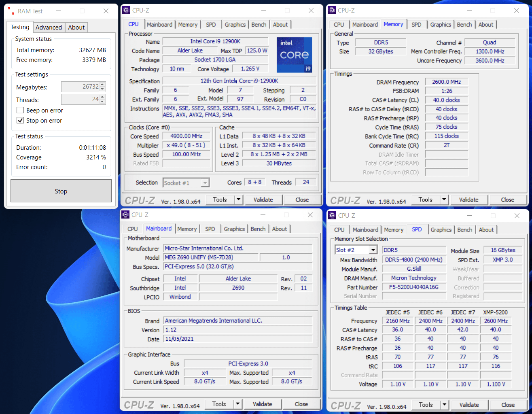Click the Intel Core i9 12900K name field
Image resolution: width=532 pixels, height=414 pixels.
click(215, 41)
